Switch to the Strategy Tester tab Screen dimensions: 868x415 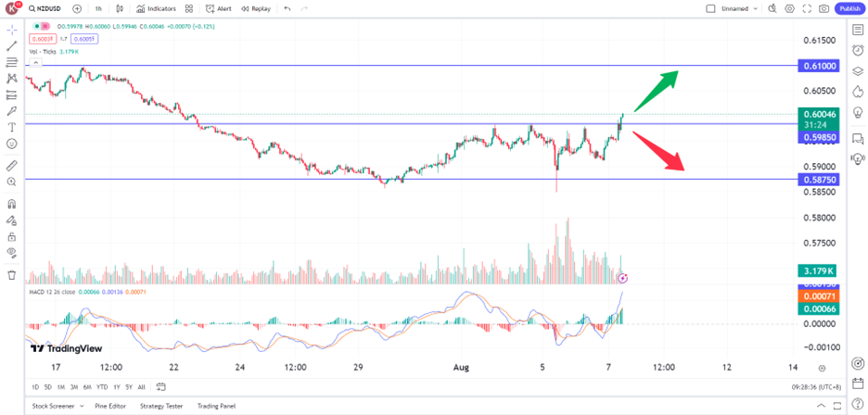point(161,406)
